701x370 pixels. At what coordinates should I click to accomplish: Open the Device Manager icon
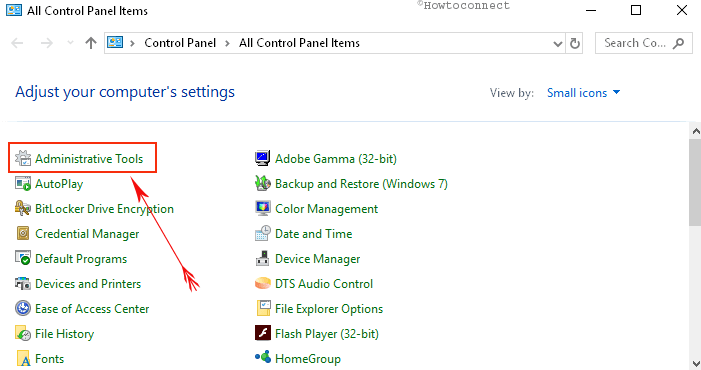pos(263,259)
